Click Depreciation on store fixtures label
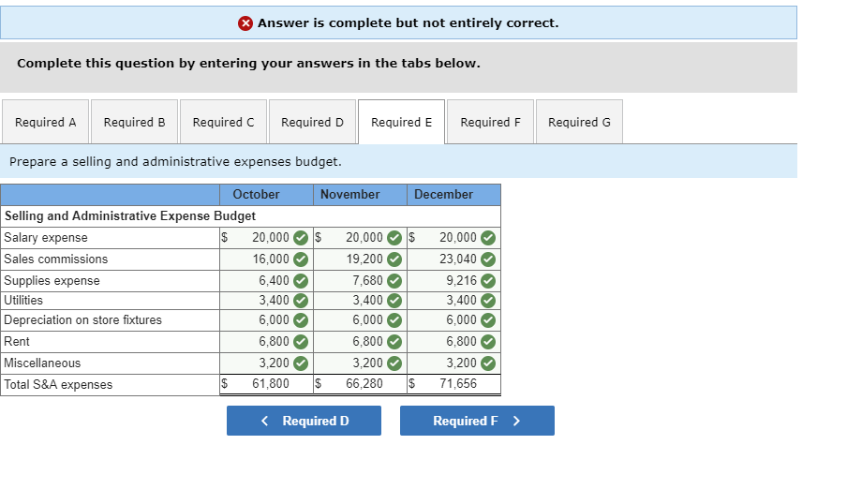 click(82, 320)
